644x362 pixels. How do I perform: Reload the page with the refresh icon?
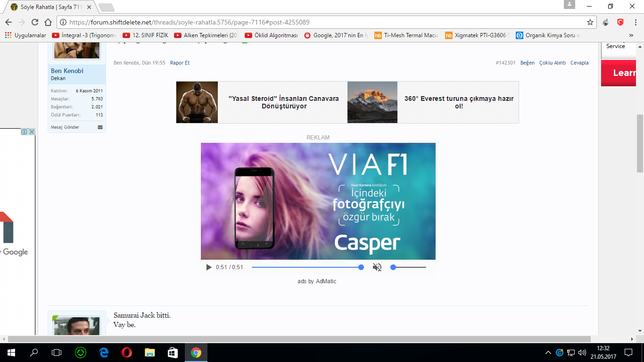[34, 22]
